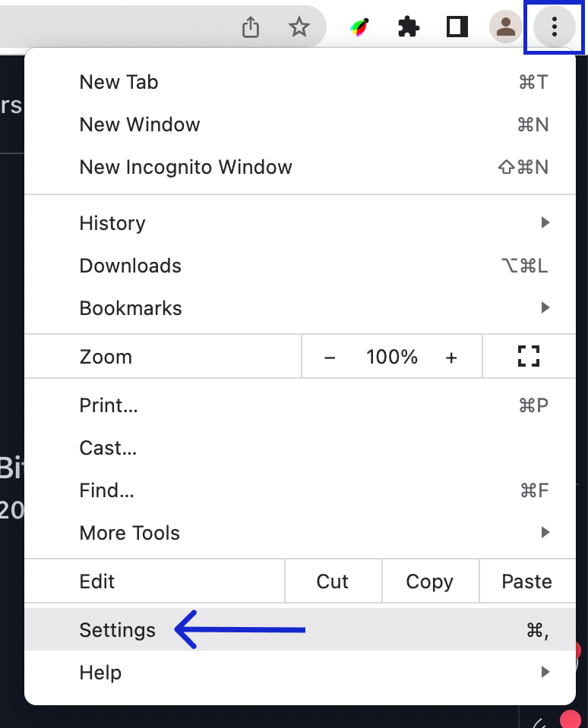Click the Copy button in Edit row

tap(429, 581)
